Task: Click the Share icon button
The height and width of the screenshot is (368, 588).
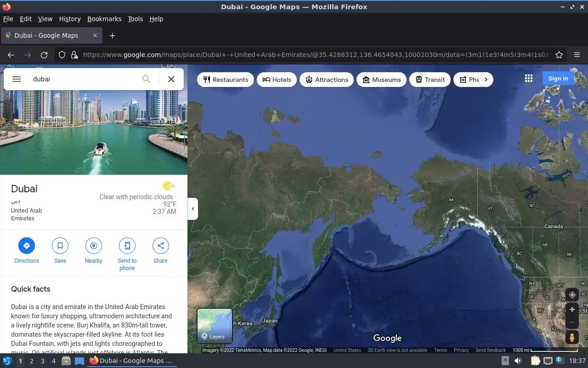Action: (x=160, y=246)
